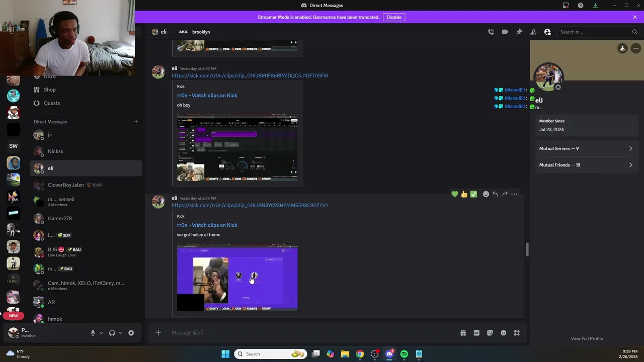Open the GIF picker
Screen dimensions: 644x362
coord(476,333)
